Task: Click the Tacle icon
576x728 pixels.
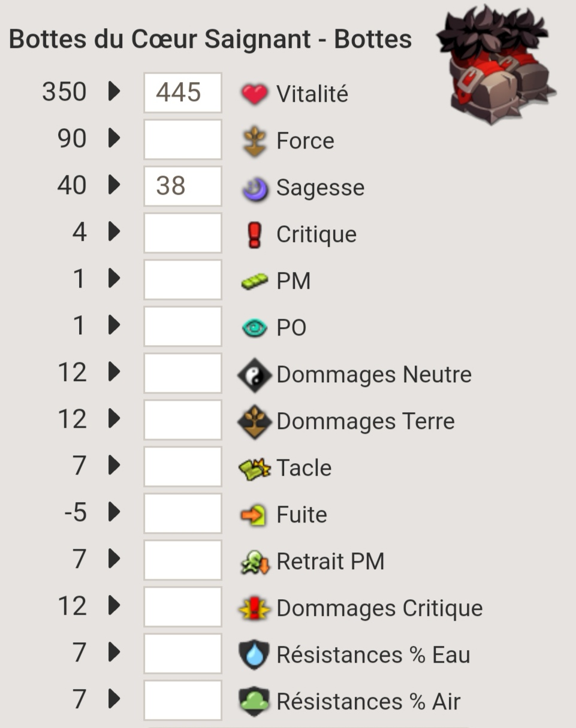Action: (x=255, y=469)
